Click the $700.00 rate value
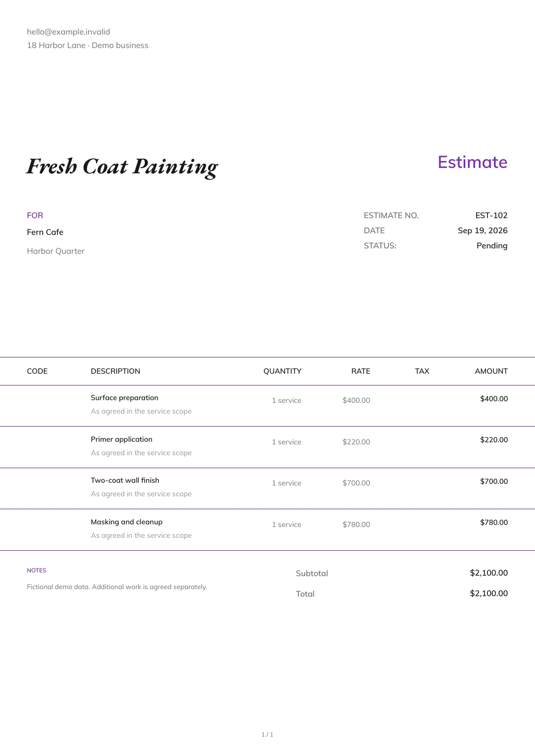This screenshot has width=535, height=756. click(x=356, y=483)
